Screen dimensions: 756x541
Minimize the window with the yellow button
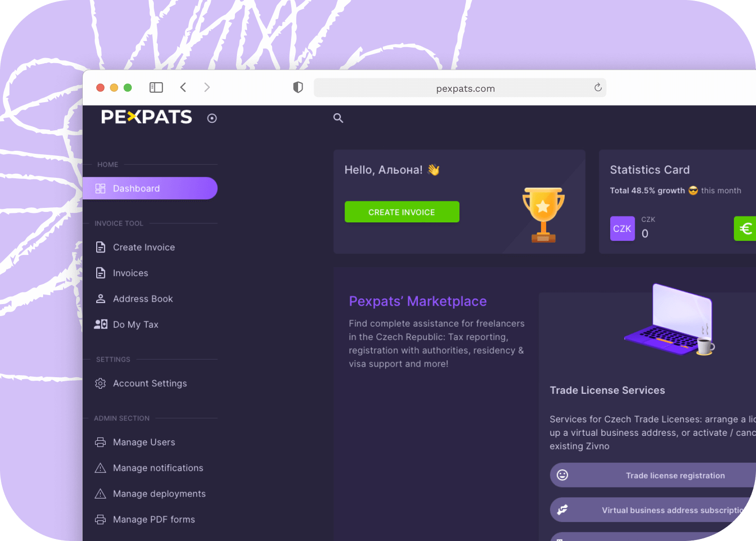114,88
